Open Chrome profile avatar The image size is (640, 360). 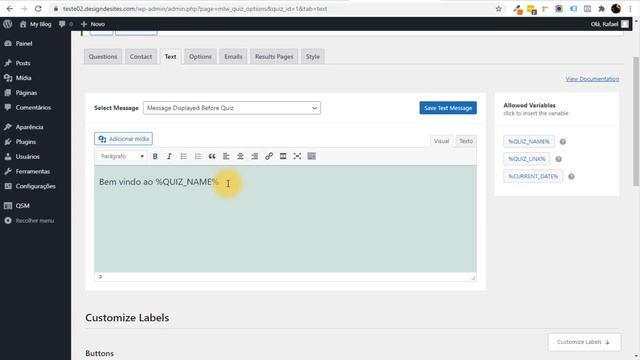pos(616,9)
